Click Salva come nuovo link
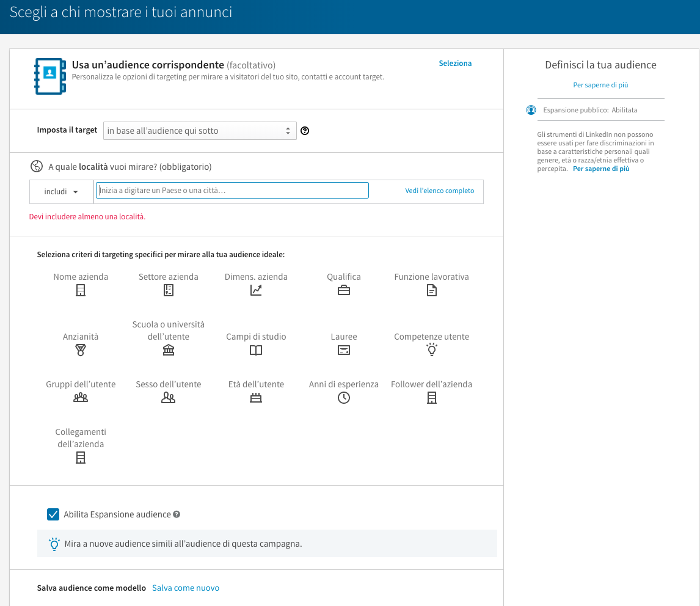Screen dimensions: 700x606 186,588
